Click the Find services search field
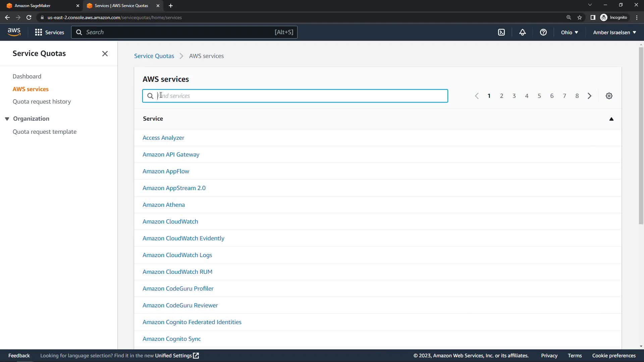The image size is (644, 362). point(295,96)
